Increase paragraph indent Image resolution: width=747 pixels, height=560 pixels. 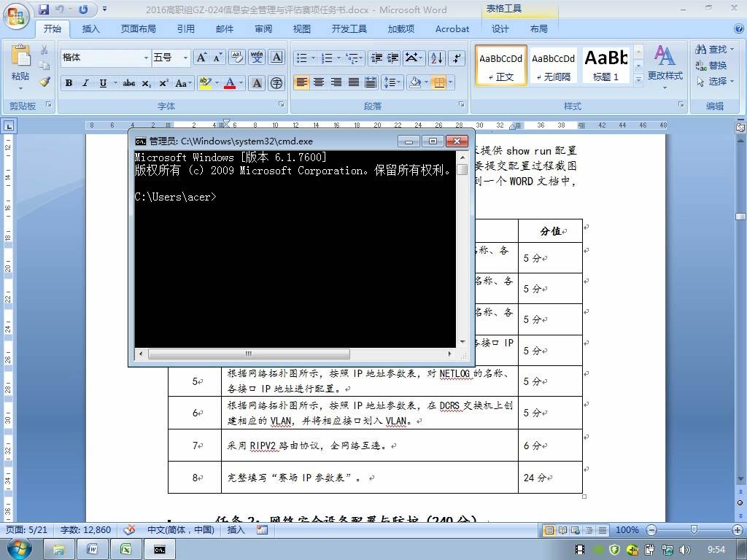[x=393, y=58]
